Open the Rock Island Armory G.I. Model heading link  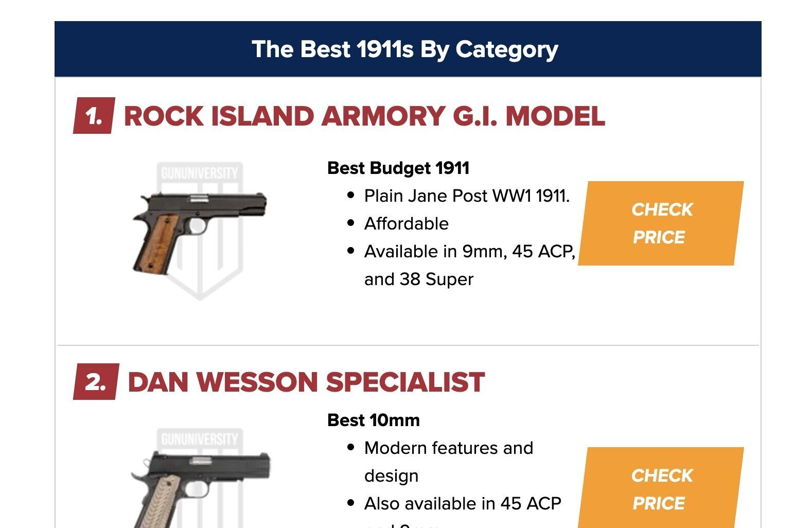pyautogui.click(x=365, y=117)
